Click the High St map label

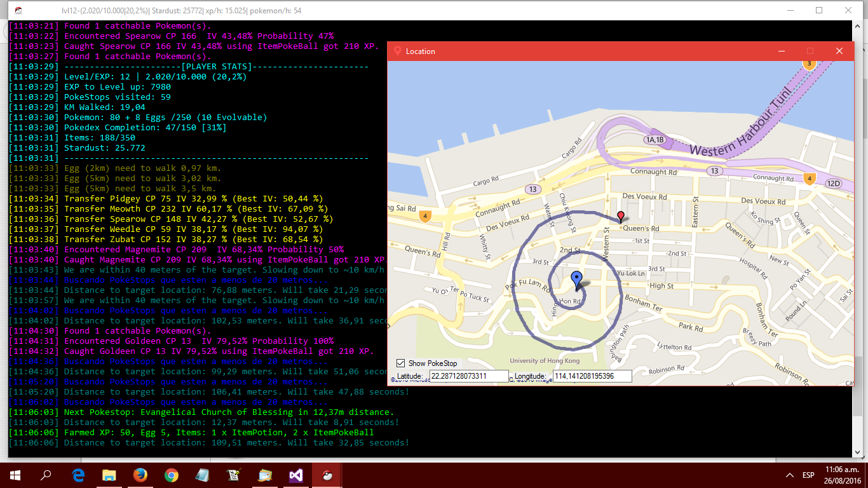pyautogui.click(x=661, y=286)
